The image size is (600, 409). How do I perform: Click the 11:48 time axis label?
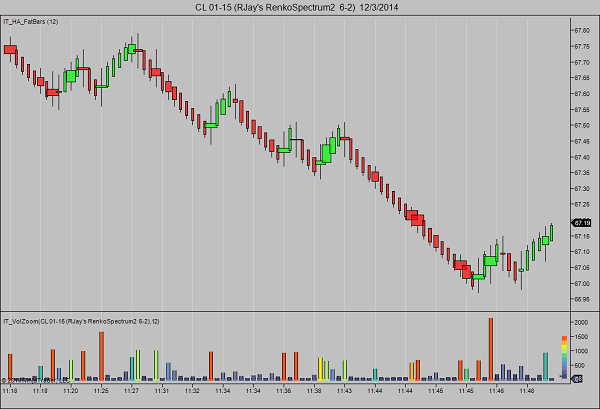click(x=527, y=391)
